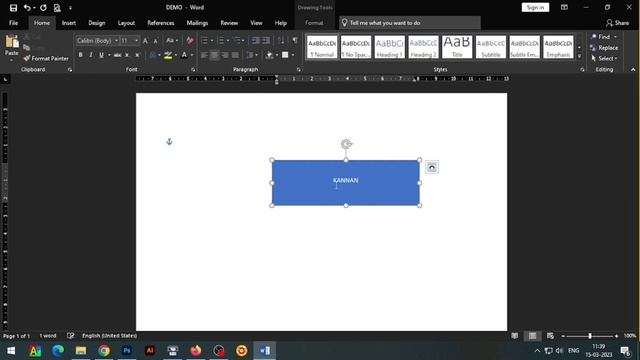Click the Undo arrow icon
Screen dimensions: 640x360
27,8
